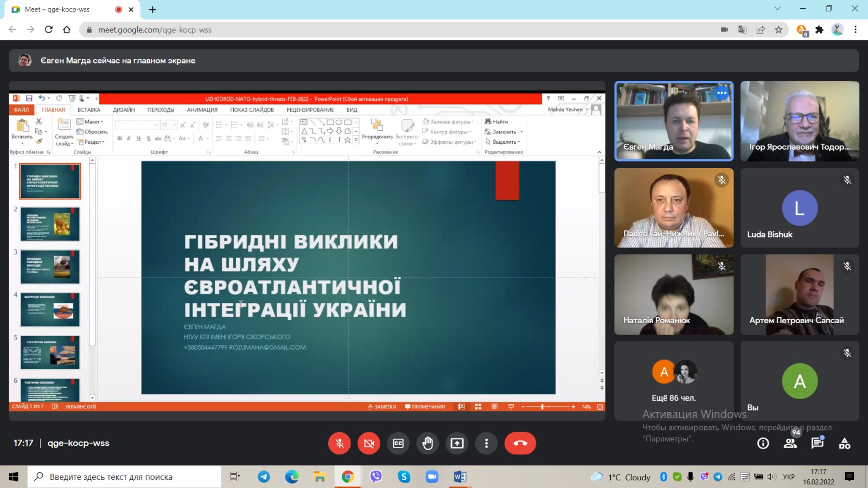Open the Activities panel icon
Viewport: 868px width, 488px height.
845,444
